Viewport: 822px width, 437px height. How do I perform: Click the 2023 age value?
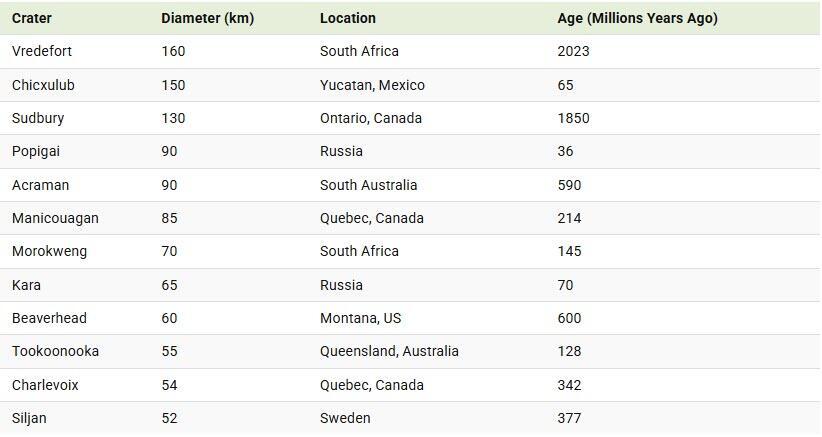tap(573, 51)
